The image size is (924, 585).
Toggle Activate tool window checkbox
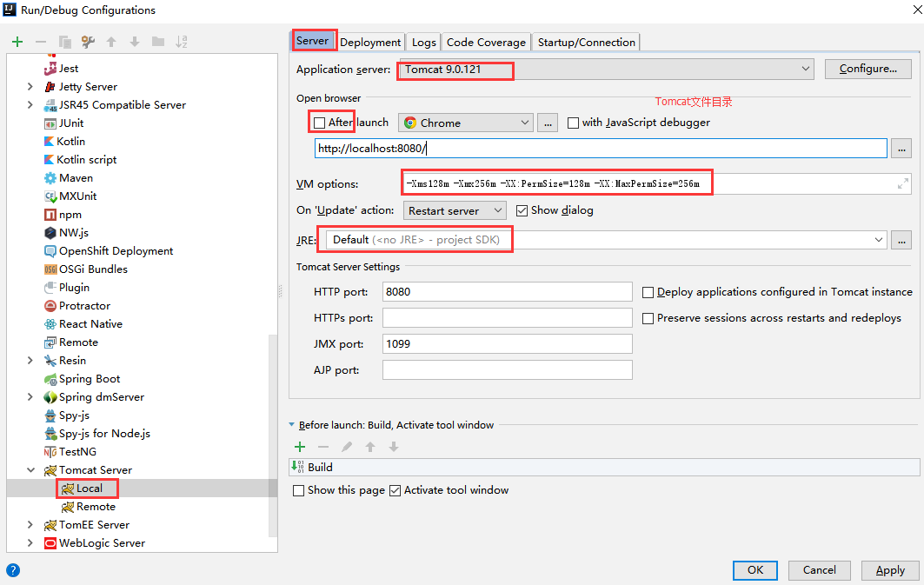click(x=395, y=490)
